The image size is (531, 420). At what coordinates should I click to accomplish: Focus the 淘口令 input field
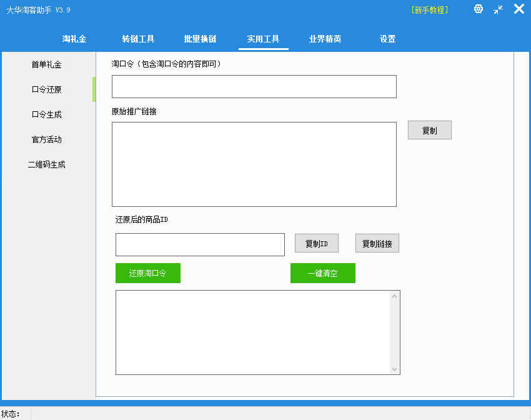(x=254, y=87)
